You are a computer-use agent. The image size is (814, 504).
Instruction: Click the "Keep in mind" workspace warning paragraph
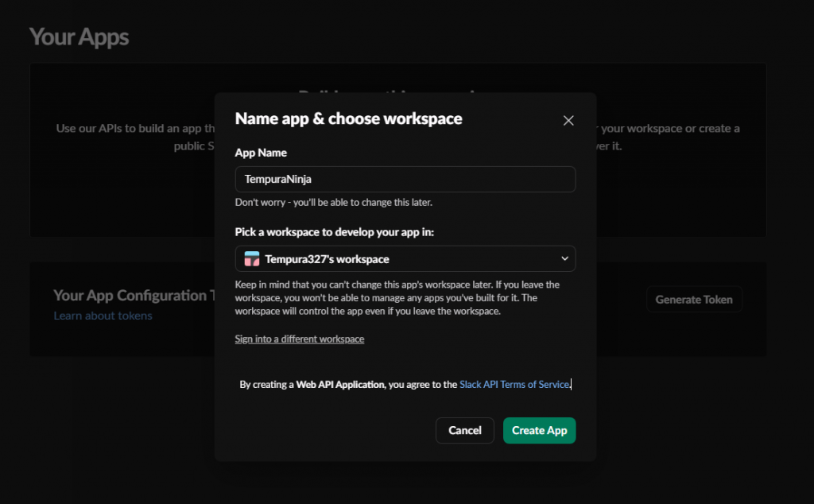coord(397,298)
